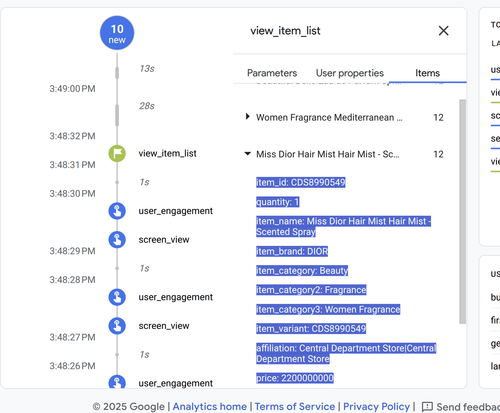Viewport: 500px width, 413px height.
Task: Click the Send feedback icon in footer
Action: click(x=427, y=407)
